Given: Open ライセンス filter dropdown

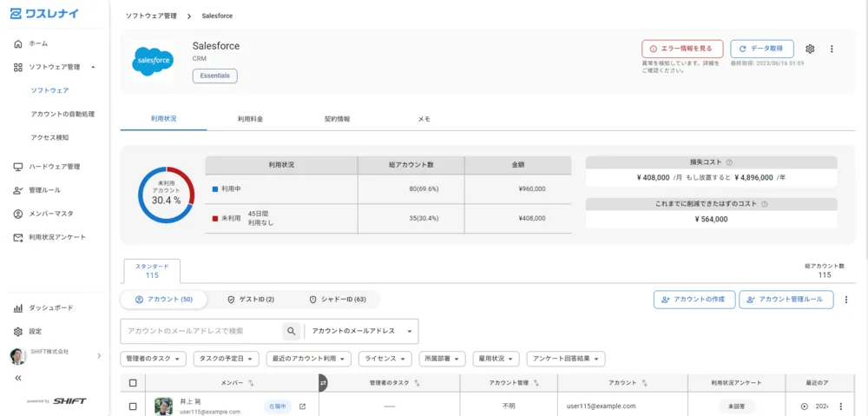Looking at the screenshot, I should click(385, 359).
